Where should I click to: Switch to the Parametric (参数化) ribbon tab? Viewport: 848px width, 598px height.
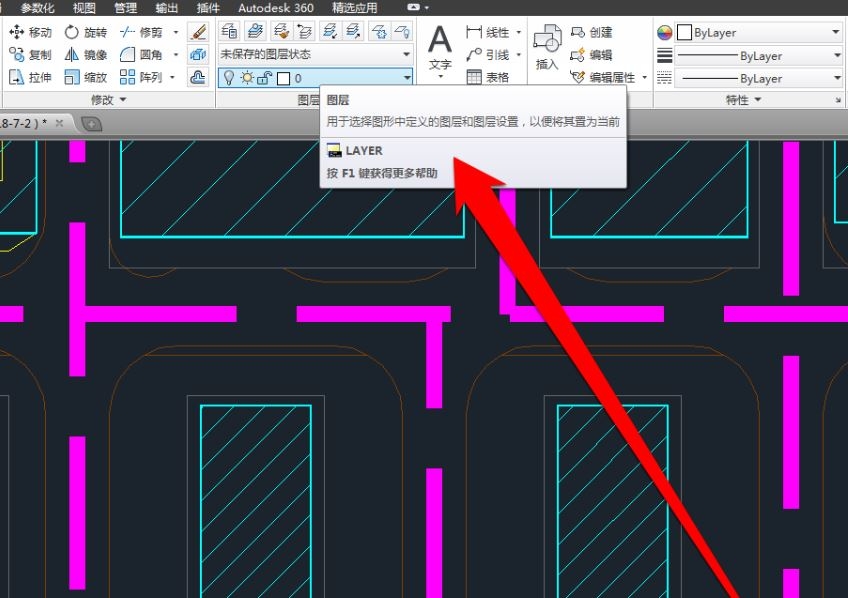tap(37, 8)
